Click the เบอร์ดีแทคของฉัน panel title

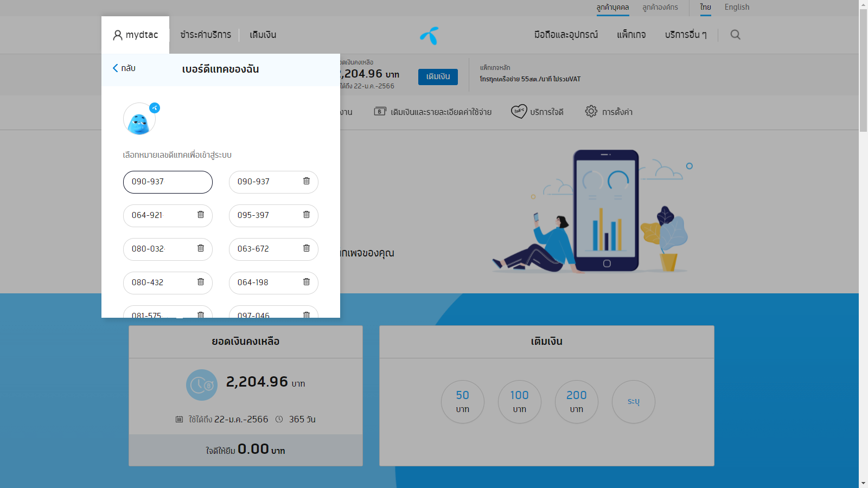[x=220, y=69]
